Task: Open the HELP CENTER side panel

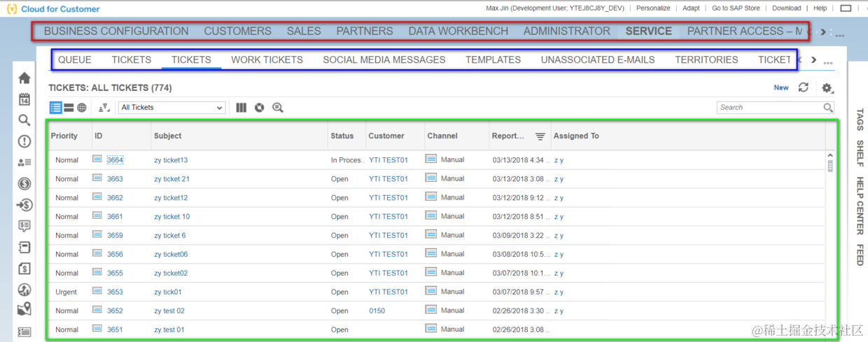Action: 860,206
